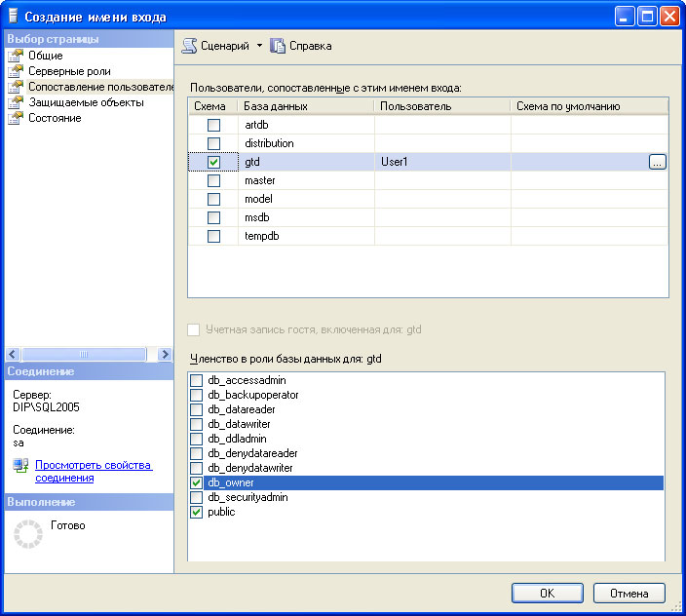Screen dimensions: 686x616
Task: Select the Защищаемые объекты page icon
Action: (16, 102)
